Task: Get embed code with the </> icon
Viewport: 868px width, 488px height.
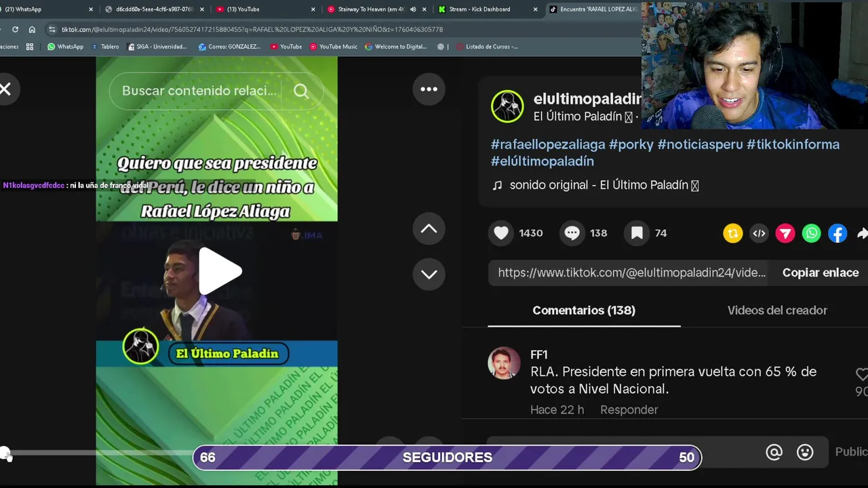Action: tap(759, 233)
